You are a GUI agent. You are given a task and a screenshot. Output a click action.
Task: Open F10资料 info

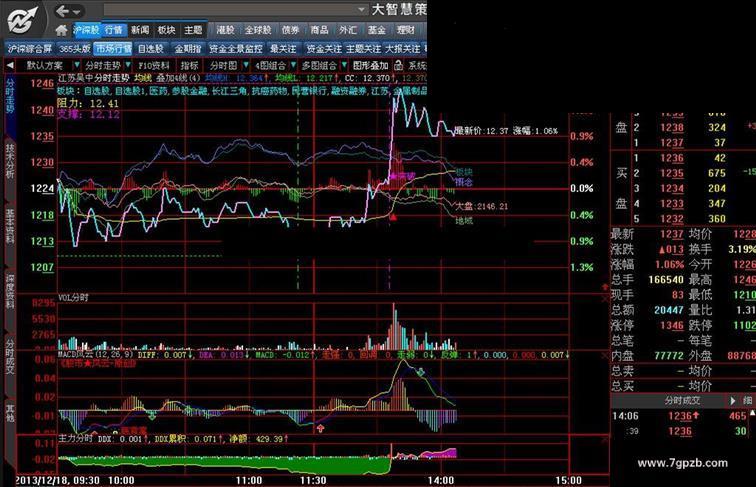coord(154,65)
